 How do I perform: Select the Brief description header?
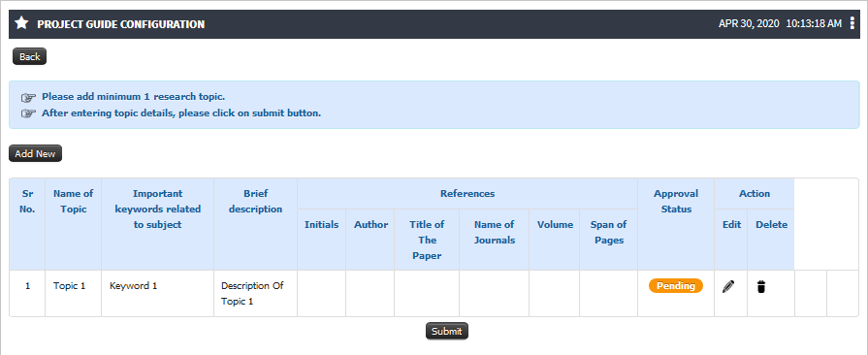(256, 224)
